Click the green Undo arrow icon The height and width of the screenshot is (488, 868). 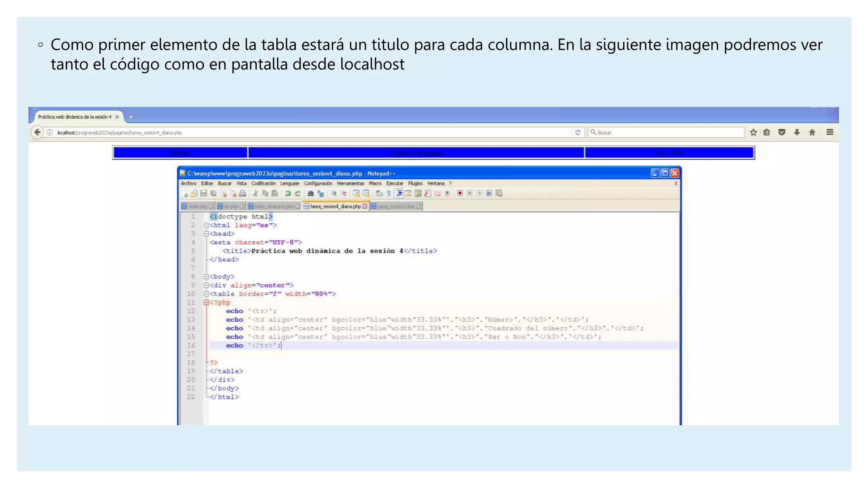point(288,194)
